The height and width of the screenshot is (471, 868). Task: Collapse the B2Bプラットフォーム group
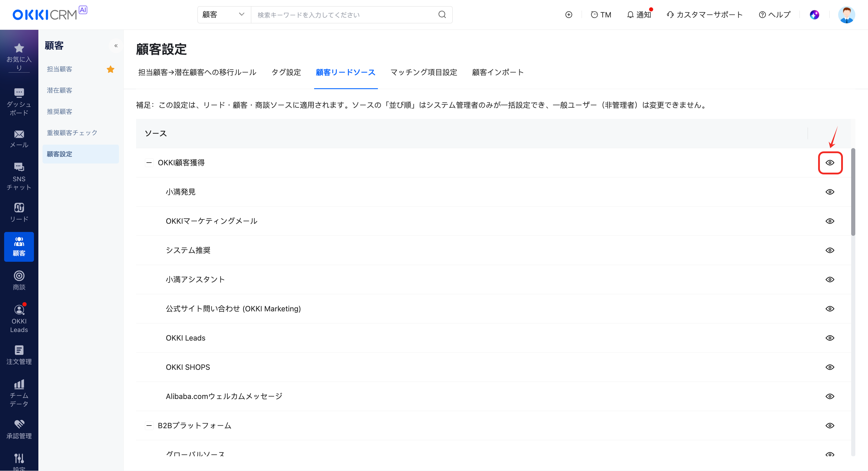tap(149, 426)
